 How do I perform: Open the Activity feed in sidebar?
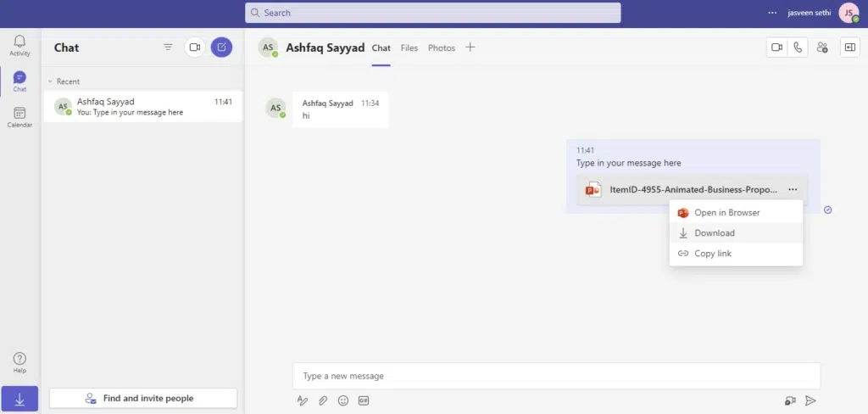tap(19, 46)
